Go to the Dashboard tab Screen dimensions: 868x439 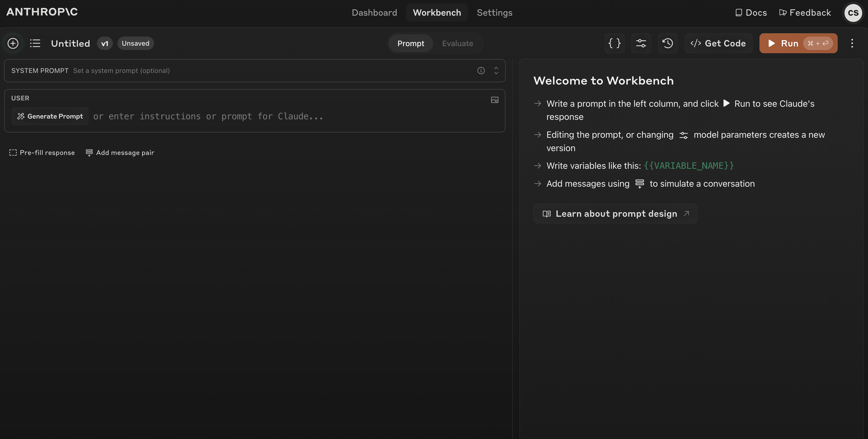[x=374, y=13]
